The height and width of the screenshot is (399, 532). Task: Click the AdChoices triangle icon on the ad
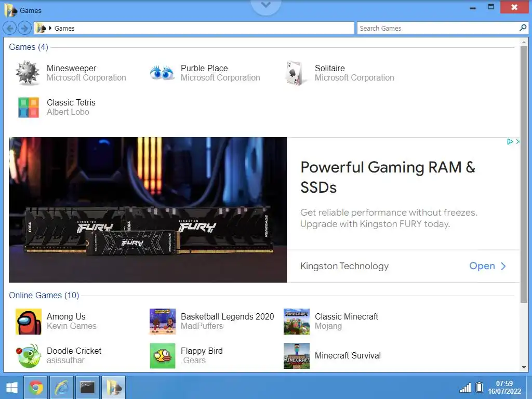(510, 141)
